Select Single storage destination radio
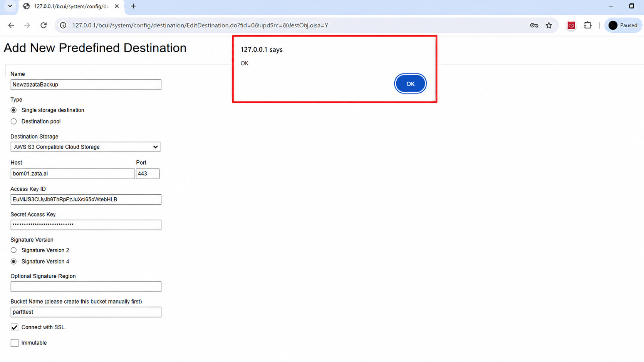Screen dimensions: 644x362 (14, 110)
